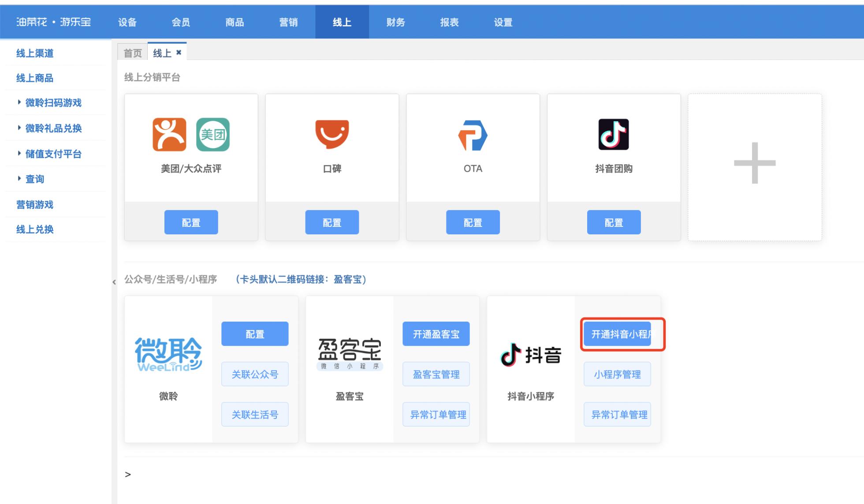Viewport: 864px width, 504px height.
Task: Open 线上渠道 in the sidebar
Action: click(35, 53)
